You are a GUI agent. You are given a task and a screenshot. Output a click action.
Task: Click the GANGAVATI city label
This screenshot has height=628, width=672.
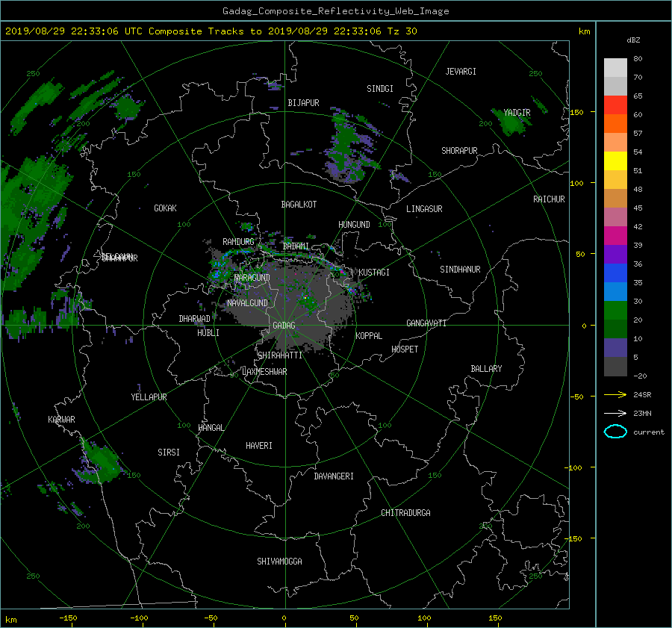(426, 323)
